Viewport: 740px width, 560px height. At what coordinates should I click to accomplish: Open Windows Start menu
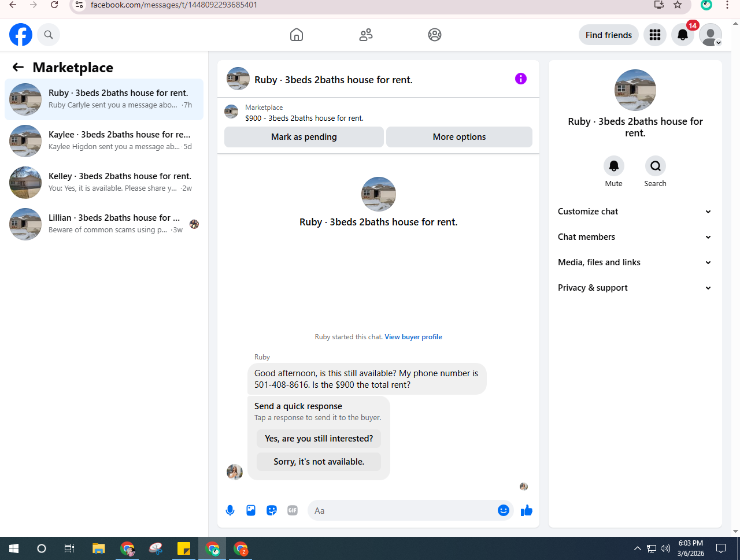pyautogui.click(x=14, y=548)
